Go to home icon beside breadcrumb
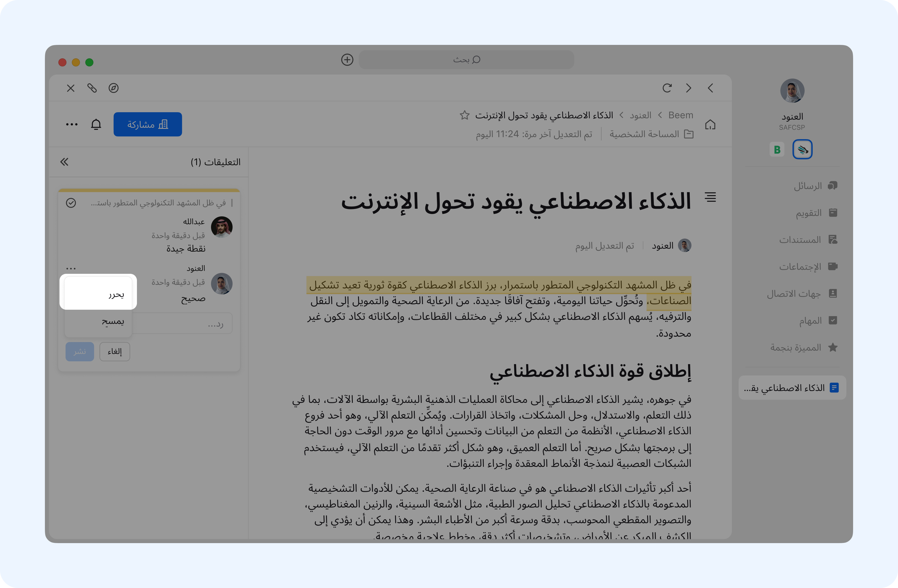898x588 pixels. pyautogui.click(x=710, y=125)
